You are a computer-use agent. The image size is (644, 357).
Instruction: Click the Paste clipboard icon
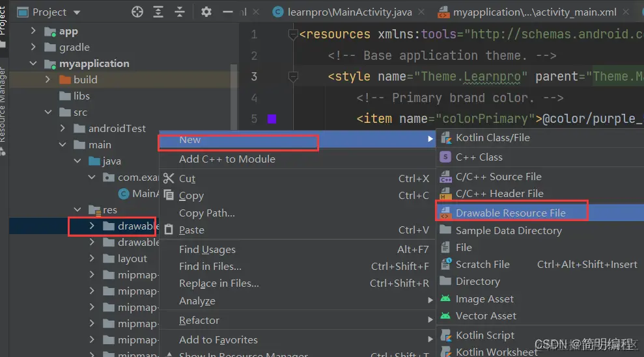click(169, 230)
